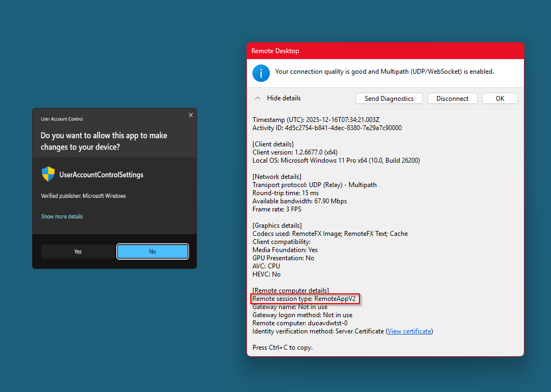
Task: Click the Verified publisher Microsoft Windows text
Action: (84, 196)
